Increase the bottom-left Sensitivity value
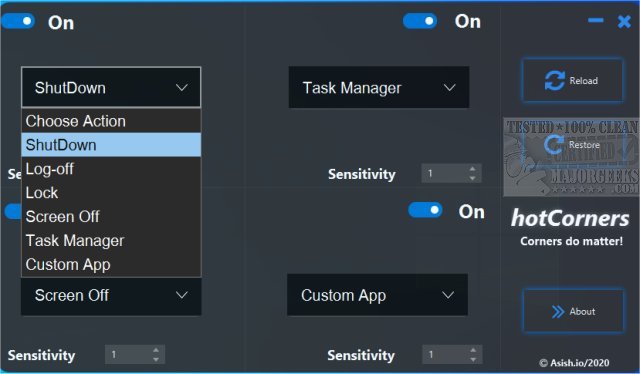 point(156,350)
